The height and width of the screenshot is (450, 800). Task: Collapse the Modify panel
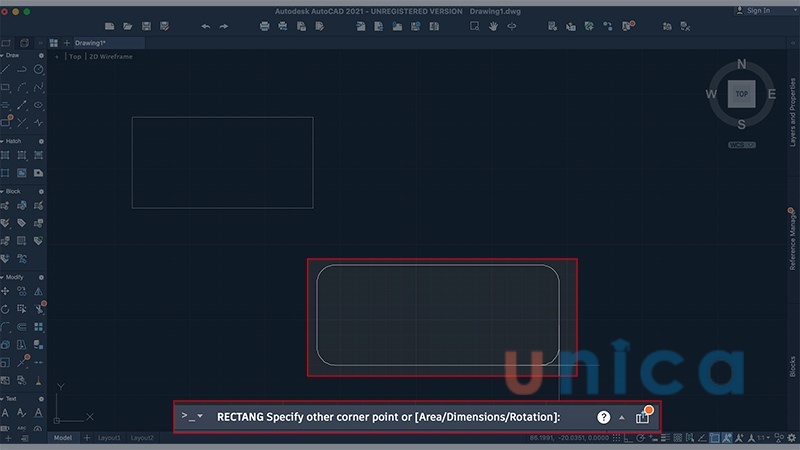click(2, 278)
